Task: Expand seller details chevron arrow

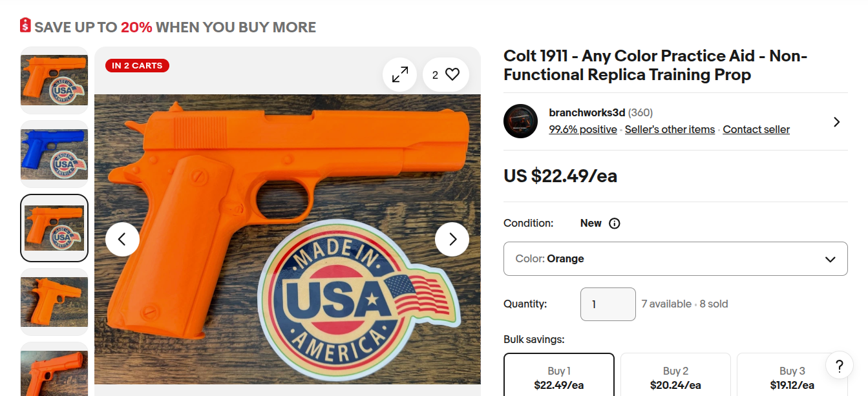Action: pos(836,121)
